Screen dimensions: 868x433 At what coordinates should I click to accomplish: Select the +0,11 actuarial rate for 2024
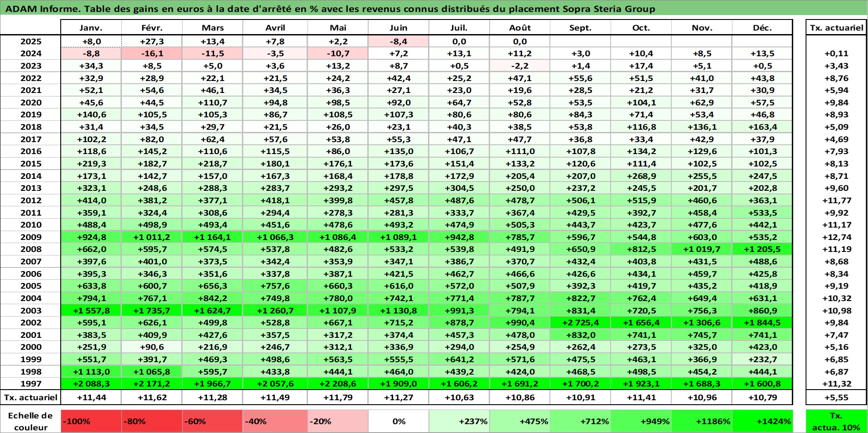836,54
